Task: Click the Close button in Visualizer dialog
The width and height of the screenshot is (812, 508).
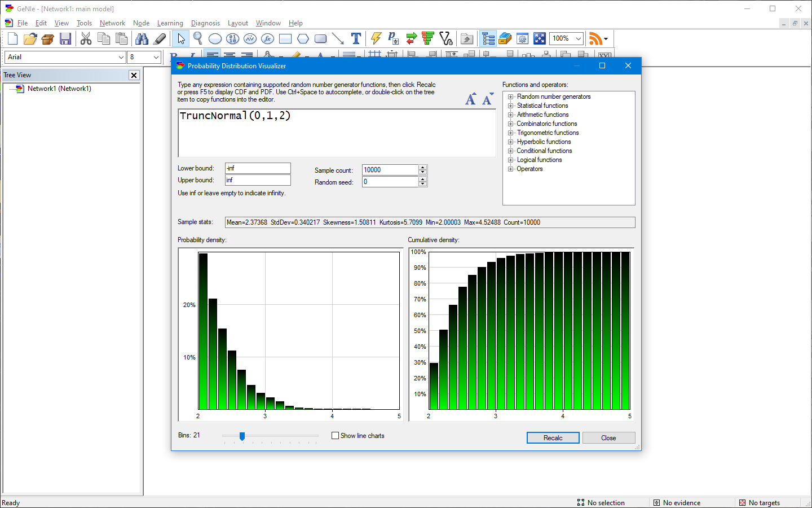Action: pos(608,438)
